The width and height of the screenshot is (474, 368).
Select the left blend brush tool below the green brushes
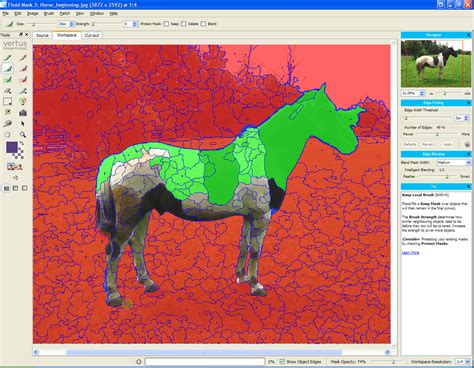pyautogui.click(x=7, y=90)
